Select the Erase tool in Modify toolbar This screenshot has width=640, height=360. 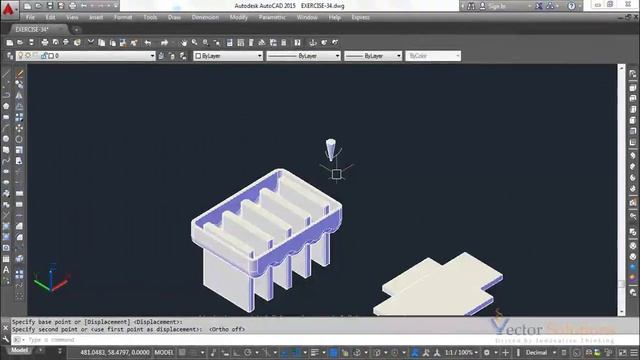(19, 73)
